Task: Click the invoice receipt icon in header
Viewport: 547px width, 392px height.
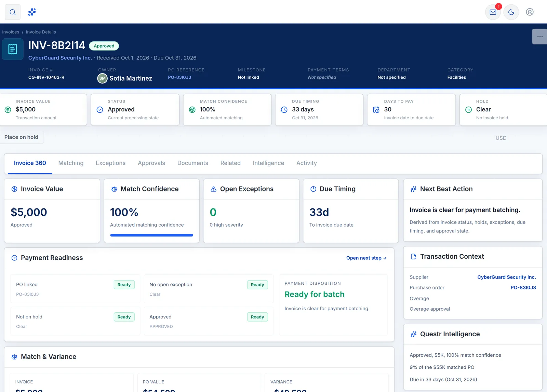Action: coord(13,49)
